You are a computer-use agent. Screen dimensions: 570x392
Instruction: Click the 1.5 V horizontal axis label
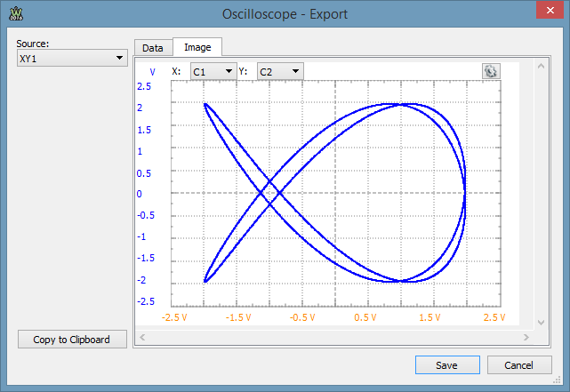pos(430,317)
